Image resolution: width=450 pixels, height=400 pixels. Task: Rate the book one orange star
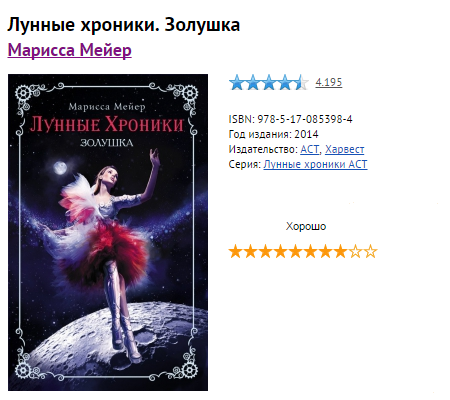pos(235,251)
